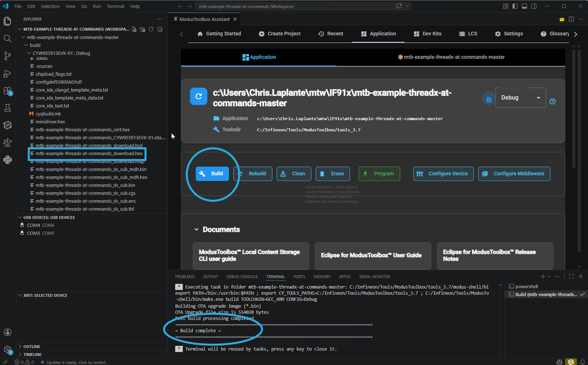Toggle the secondary side bar
Screen dimensions: 588x365
coord(534,6)
